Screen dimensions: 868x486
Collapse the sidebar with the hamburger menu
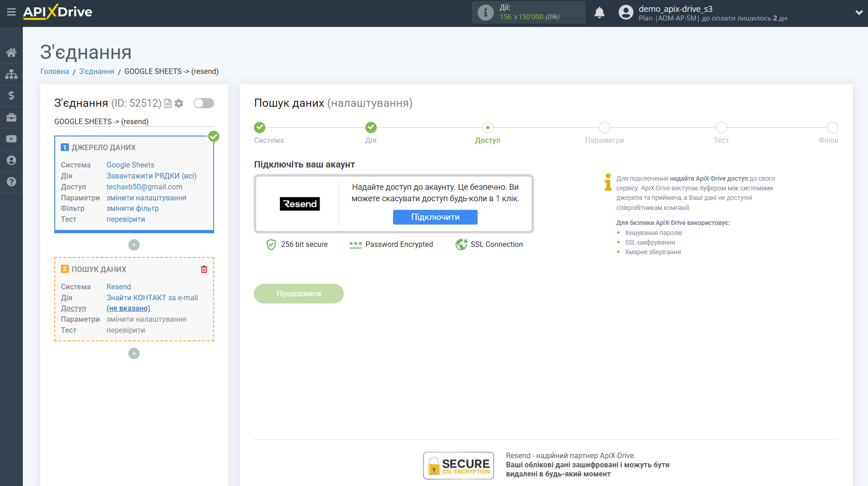11,13
